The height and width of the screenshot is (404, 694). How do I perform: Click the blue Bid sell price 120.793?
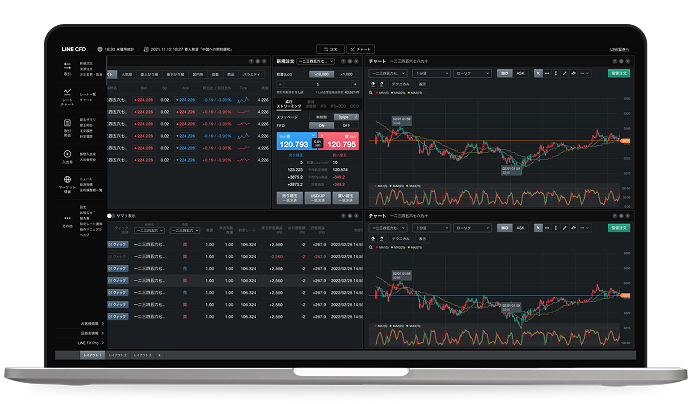[296, 145]
